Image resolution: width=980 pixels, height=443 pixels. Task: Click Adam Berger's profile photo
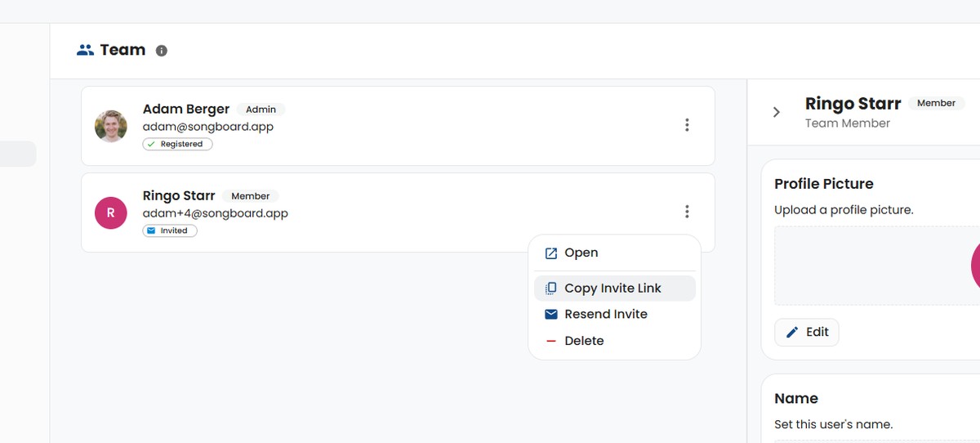111,126
